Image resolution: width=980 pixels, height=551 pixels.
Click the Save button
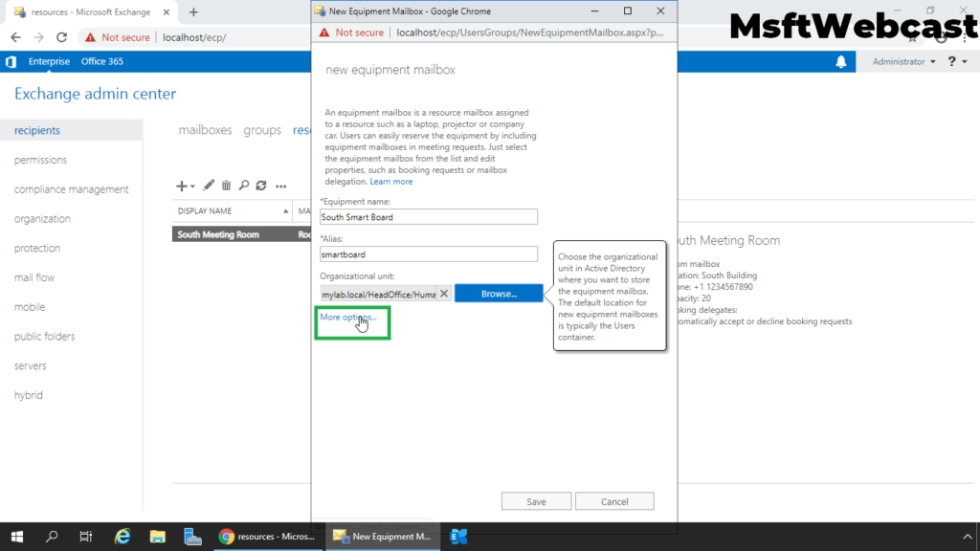pos(536,501)
